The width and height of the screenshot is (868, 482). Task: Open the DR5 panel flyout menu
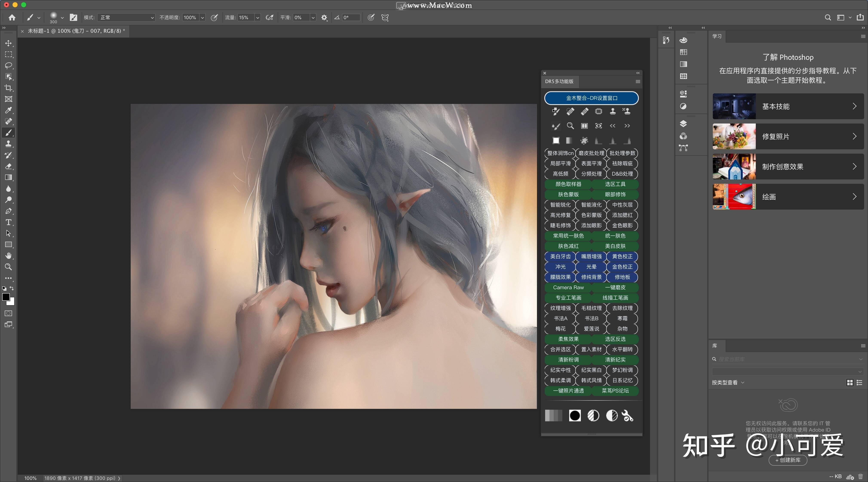637,82
